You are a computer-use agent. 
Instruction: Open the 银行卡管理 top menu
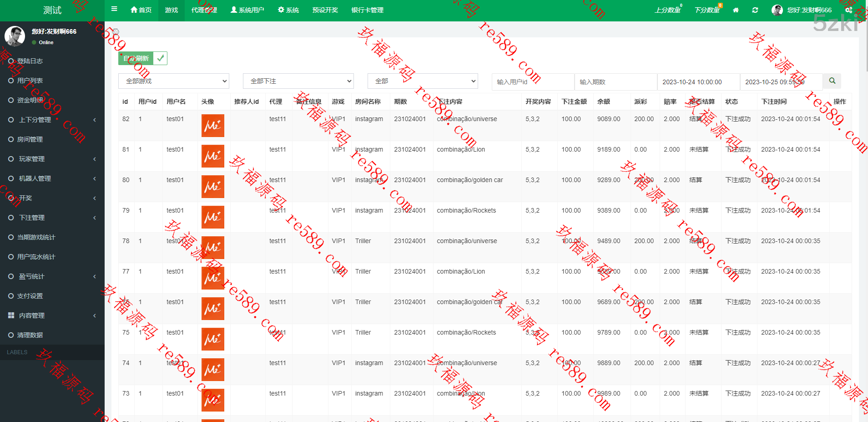(367, 10)
